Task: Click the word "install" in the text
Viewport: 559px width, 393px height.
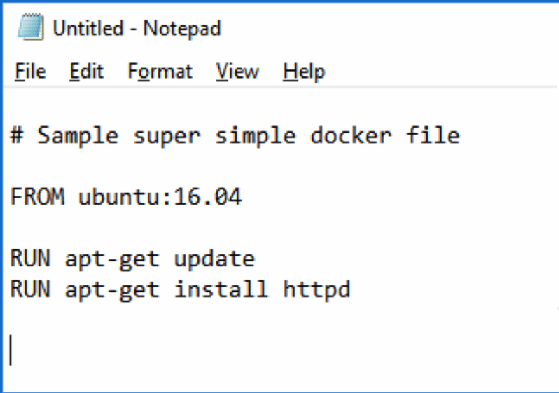Action: point(221,289)
